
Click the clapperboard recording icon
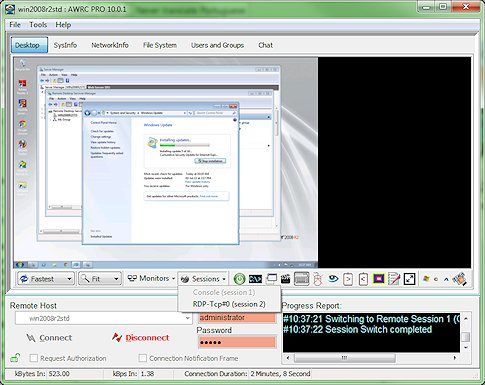(x=286, y=279)
